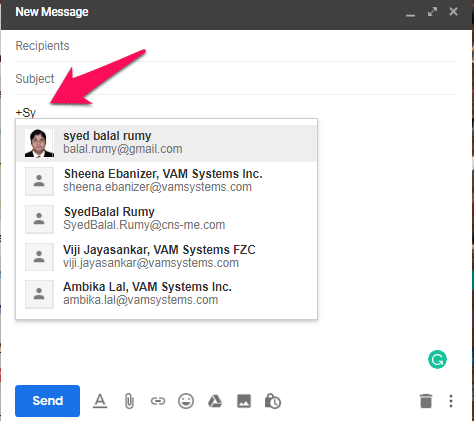Click the Subject field
474x421 pixels.
click(x=235, y=79)
